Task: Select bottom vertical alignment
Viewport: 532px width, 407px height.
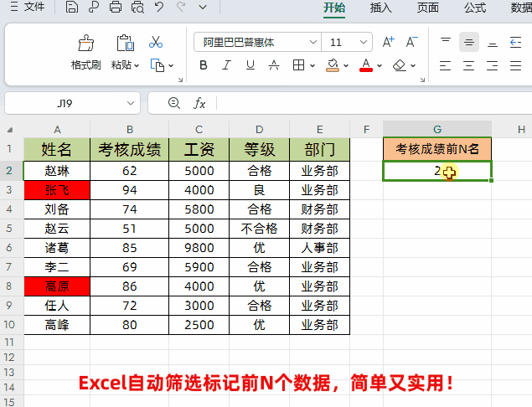Action: (x=493, y=43)
